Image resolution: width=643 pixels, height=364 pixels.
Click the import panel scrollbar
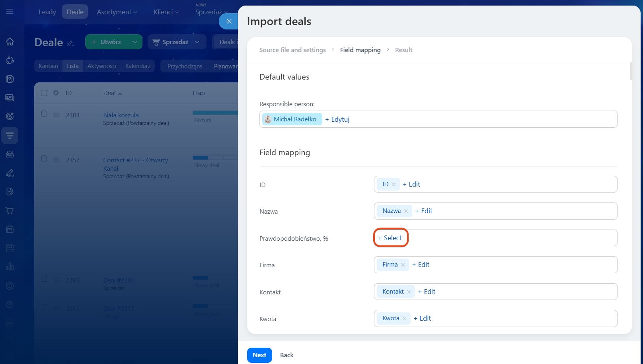pyautogui.click(x=631, y=72)
